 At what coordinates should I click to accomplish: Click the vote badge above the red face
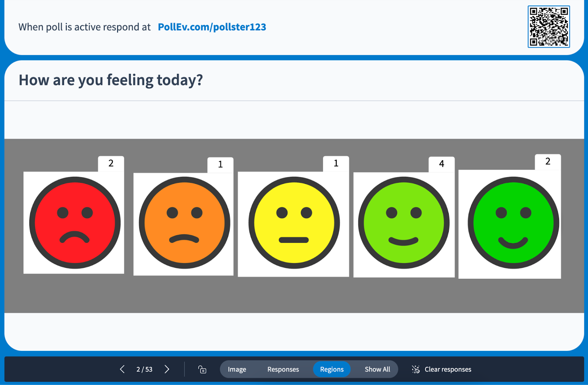[x=111, y=164]
